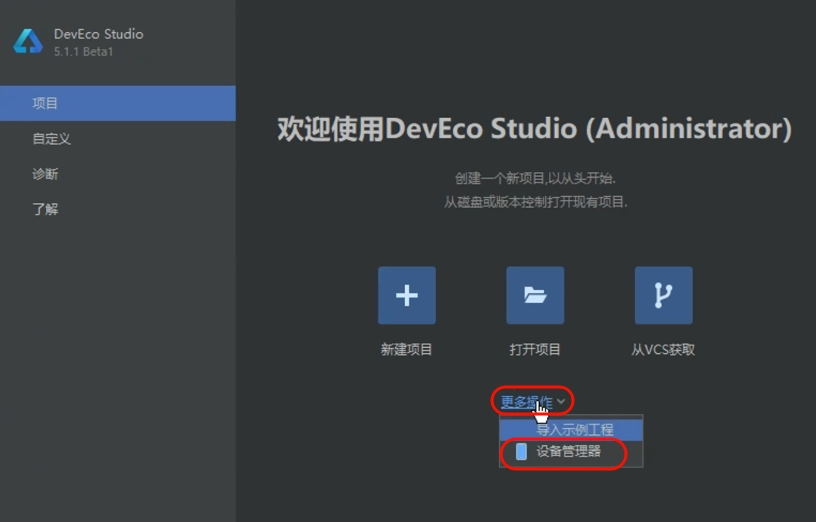Choose 导入示例工程 from the menu
The width and height of the screenshot is (816, 522).
pos(571,430)
